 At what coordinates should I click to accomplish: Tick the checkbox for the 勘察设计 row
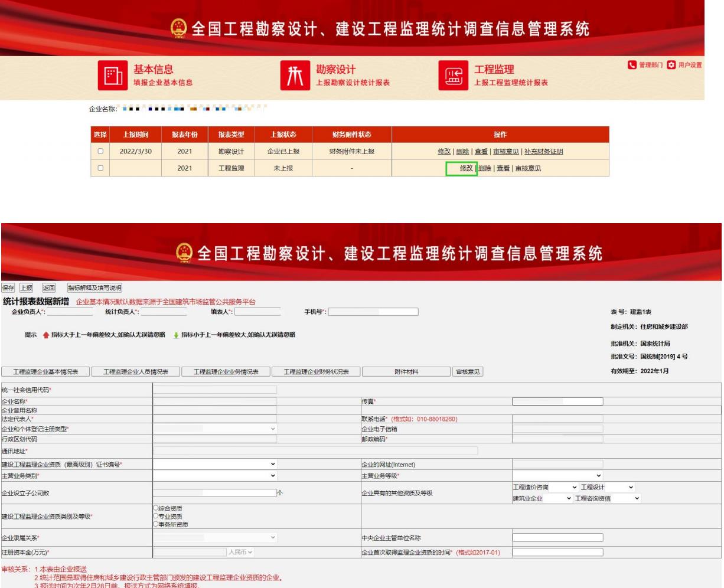coord(100,151)
